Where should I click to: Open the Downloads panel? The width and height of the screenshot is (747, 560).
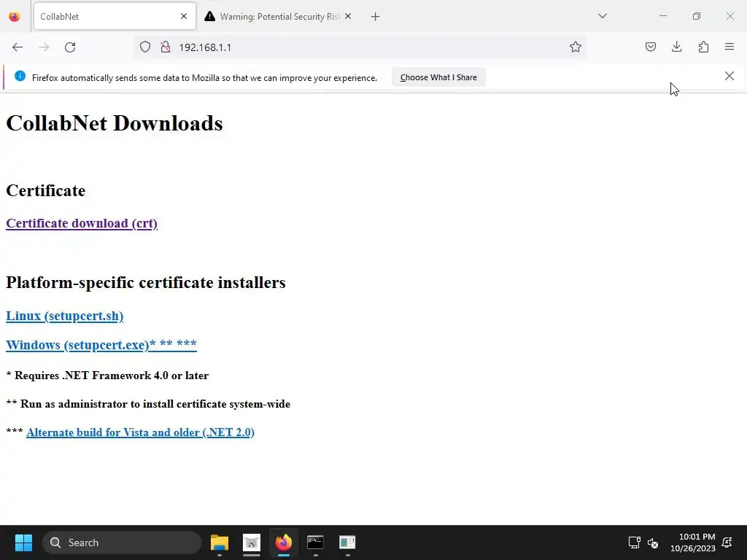tap(676, 47)
